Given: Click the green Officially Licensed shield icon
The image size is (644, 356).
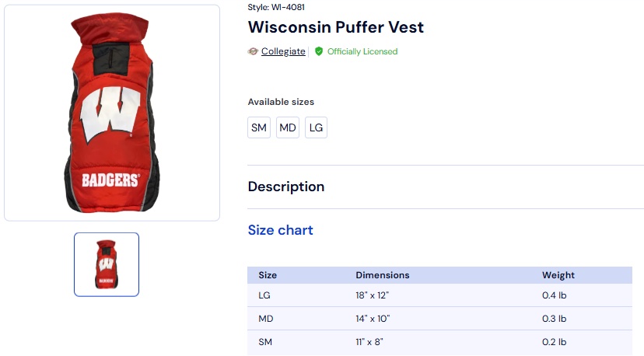Looking at the screenshot, I should click(x=319, y=51).
